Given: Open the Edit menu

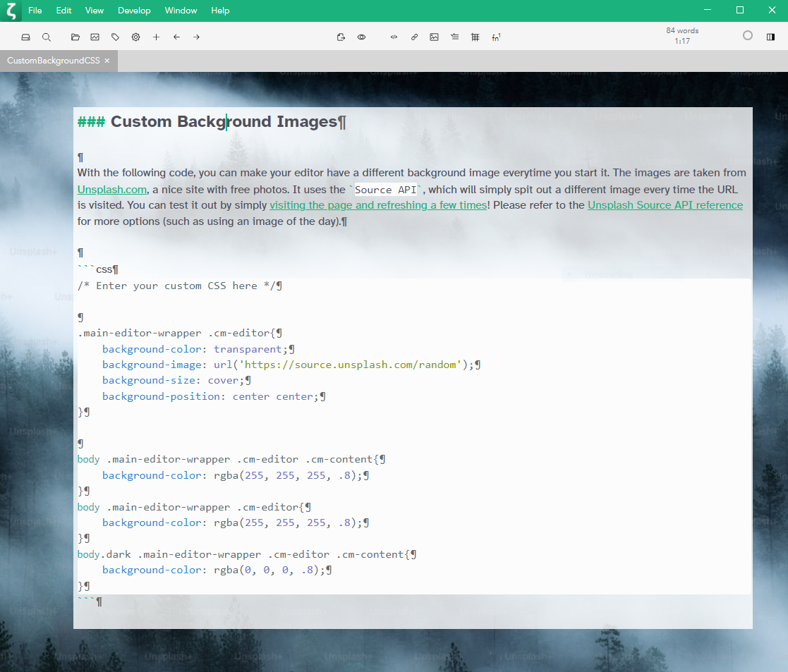Looking at the screenshot, I should click(63, 11).
